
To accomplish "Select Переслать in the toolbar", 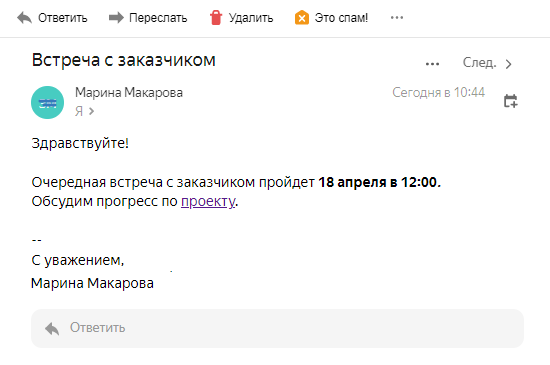I will pyautogui.click(x=158, y=18).
